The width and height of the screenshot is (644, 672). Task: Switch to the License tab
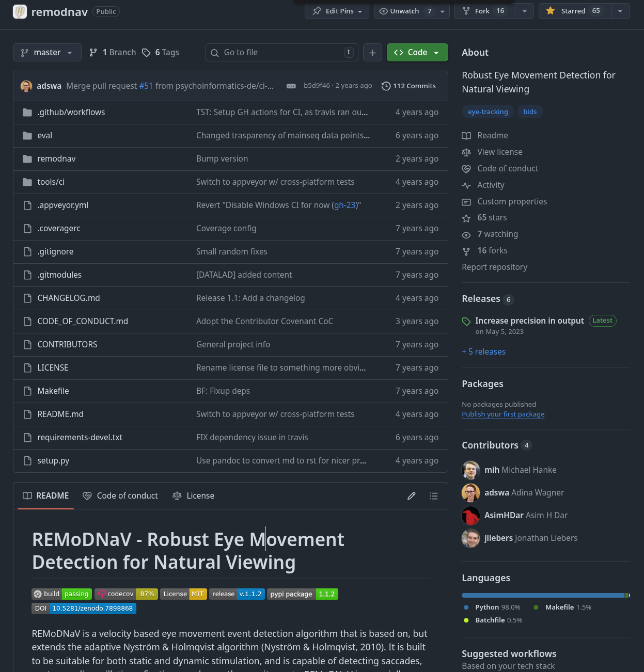click(194, 496)
